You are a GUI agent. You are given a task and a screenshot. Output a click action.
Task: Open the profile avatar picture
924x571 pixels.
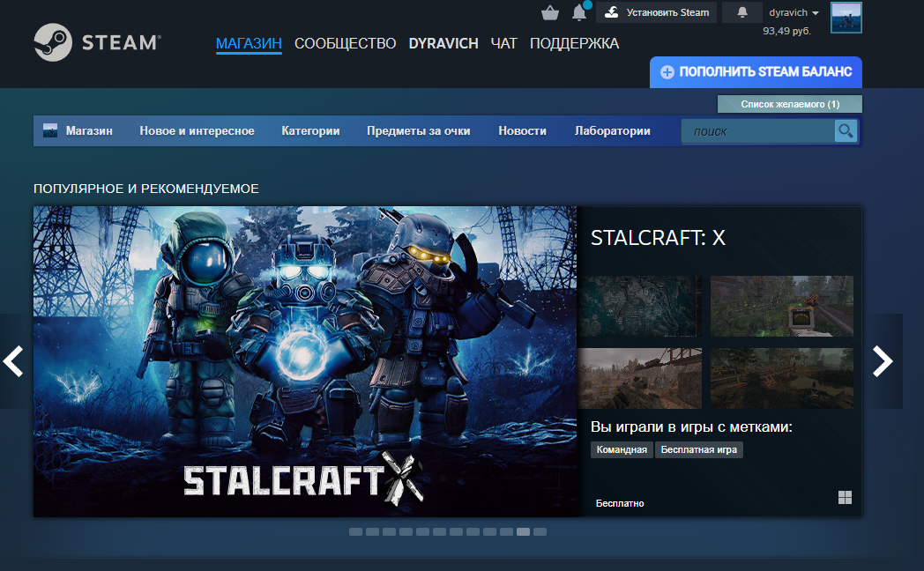[x=846, y=18]
